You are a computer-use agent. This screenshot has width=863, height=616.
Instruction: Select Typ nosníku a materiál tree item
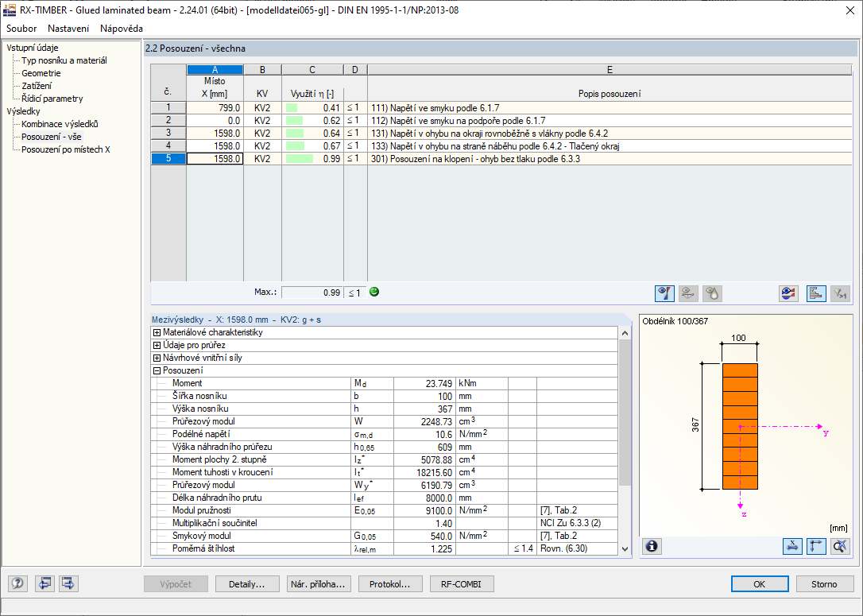tap(64, 60)
